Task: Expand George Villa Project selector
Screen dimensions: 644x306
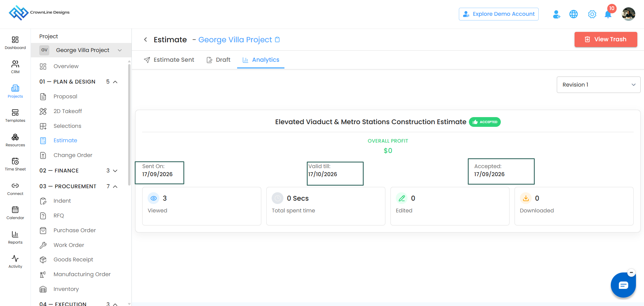Action: point(81,50)
